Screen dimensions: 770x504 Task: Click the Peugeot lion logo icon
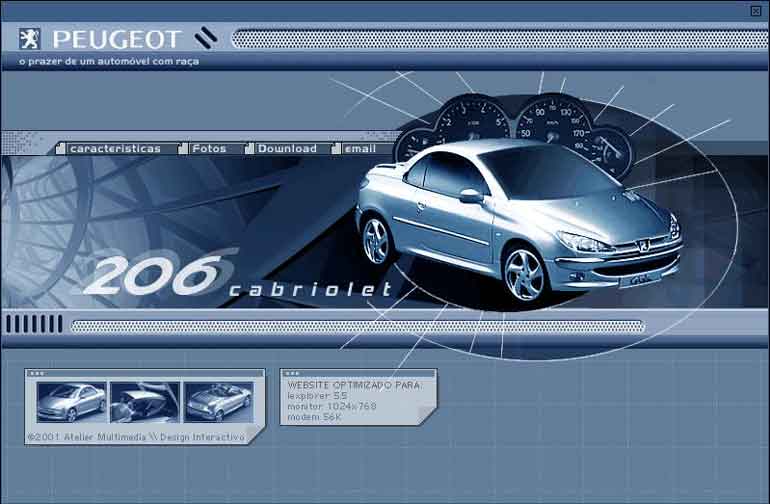(x=29, y=39)
